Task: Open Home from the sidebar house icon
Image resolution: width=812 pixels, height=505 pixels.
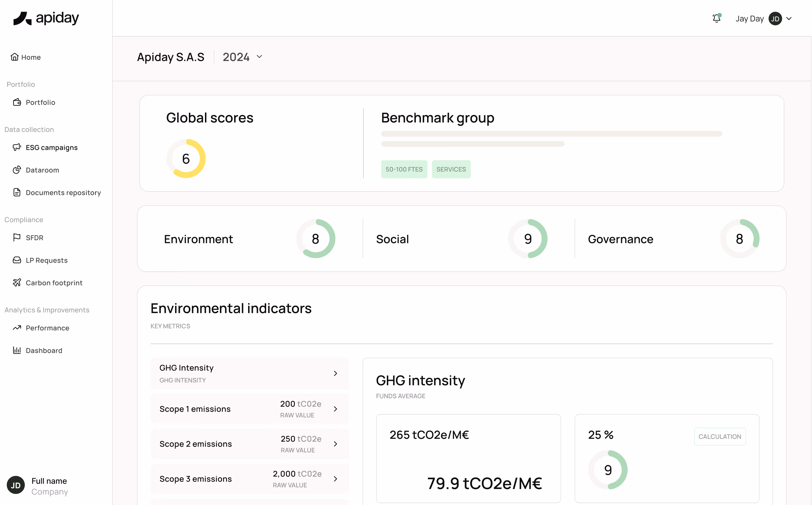Action: click(x=14, y=57)
